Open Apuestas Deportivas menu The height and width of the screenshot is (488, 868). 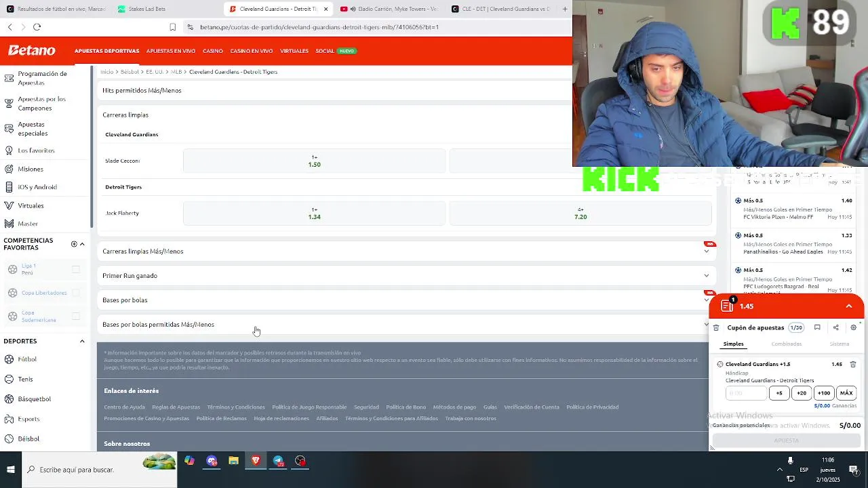pos(106,51)
